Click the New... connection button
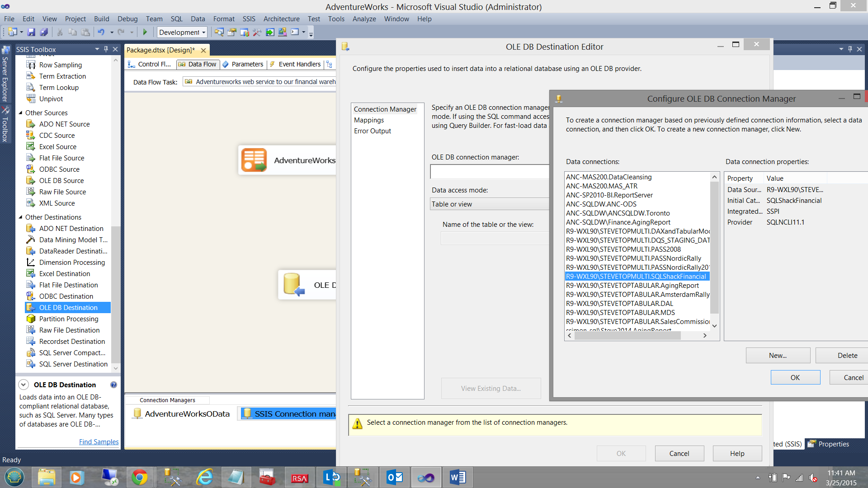This screenshot has height=488, width=868. tap(778, 355)
